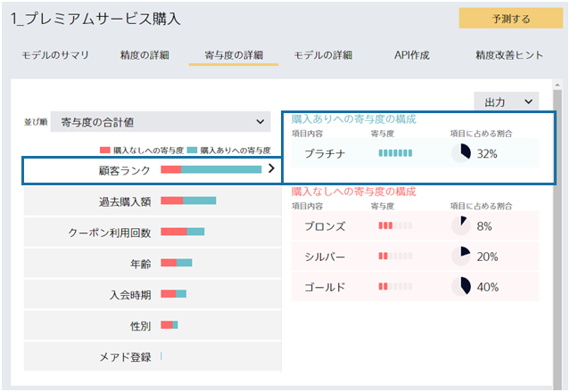Open the API作成 tab
The height and width of the screenshot is (392, 570).
(x=412, y=55)
